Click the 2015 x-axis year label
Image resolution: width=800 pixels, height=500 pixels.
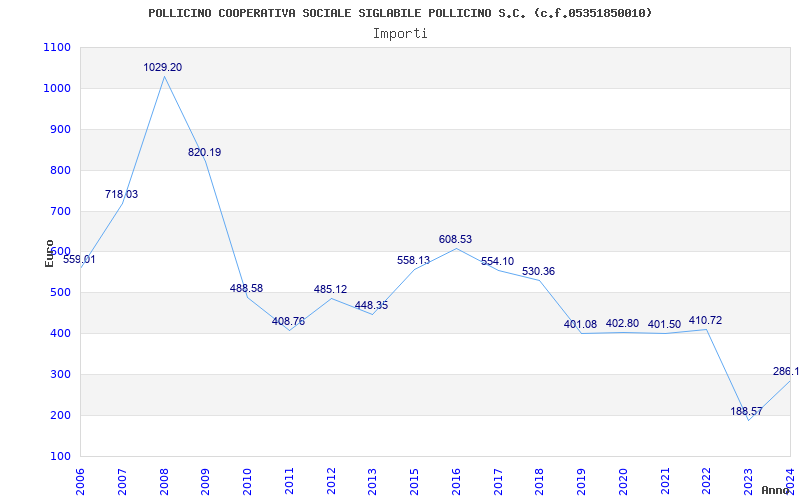(x=415, y=480)
